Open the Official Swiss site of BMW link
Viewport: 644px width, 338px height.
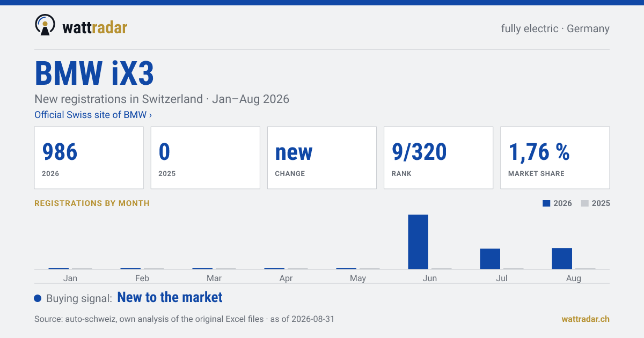click(93, 115)
